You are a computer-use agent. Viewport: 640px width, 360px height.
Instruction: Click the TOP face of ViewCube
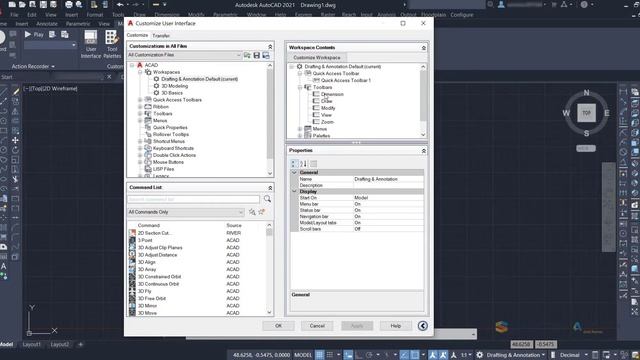[586, 113]
